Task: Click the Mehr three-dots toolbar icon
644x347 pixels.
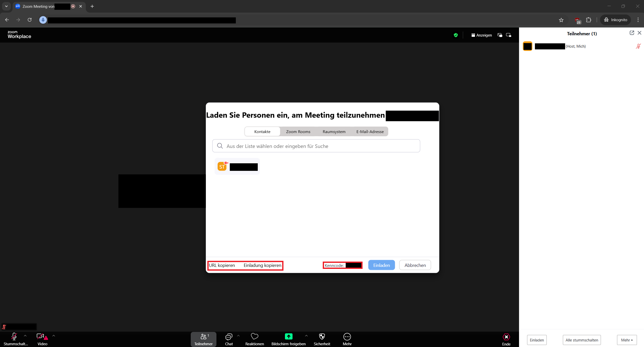Action: point(347,337)
